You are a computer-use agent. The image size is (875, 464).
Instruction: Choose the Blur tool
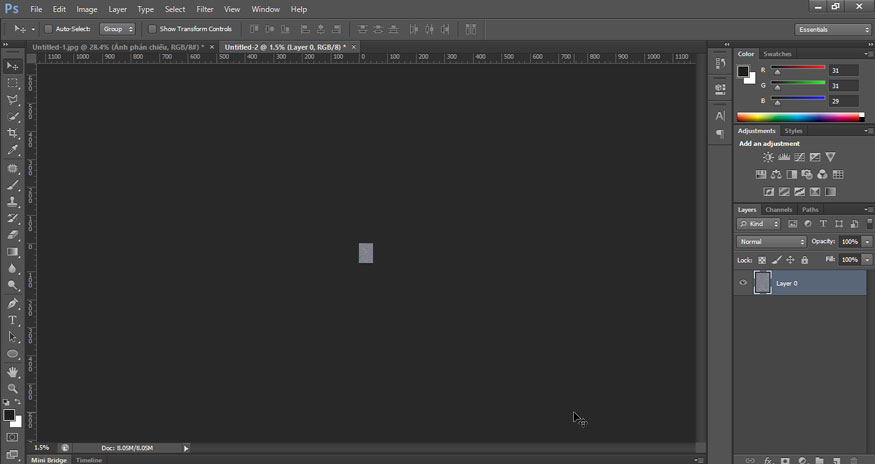(12, 269)
